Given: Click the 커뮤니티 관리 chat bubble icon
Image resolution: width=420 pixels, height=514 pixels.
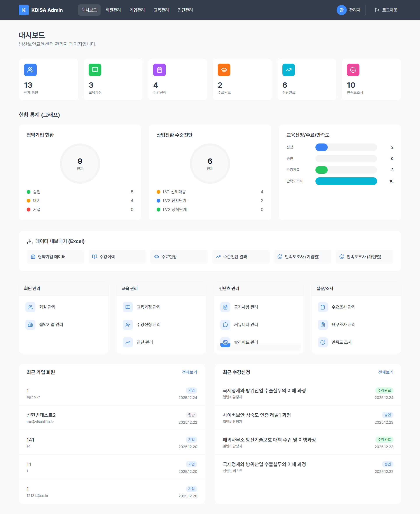Looking at the screenshot, I should coord(225,324).
